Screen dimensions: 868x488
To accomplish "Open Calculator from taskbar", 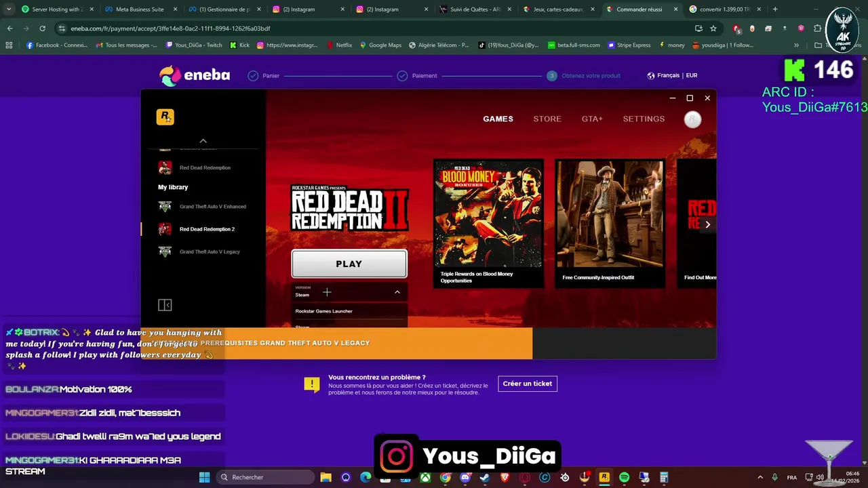I will [x=664, y=477].
